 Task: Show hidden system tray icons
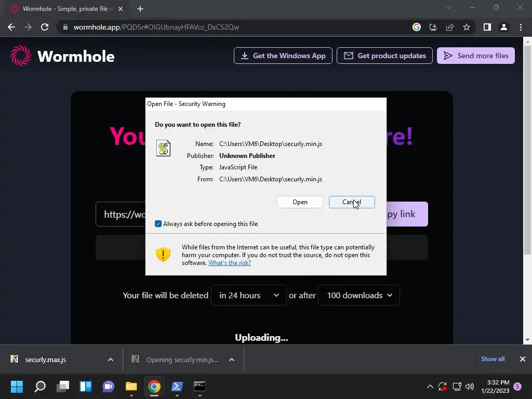point(430,387)
